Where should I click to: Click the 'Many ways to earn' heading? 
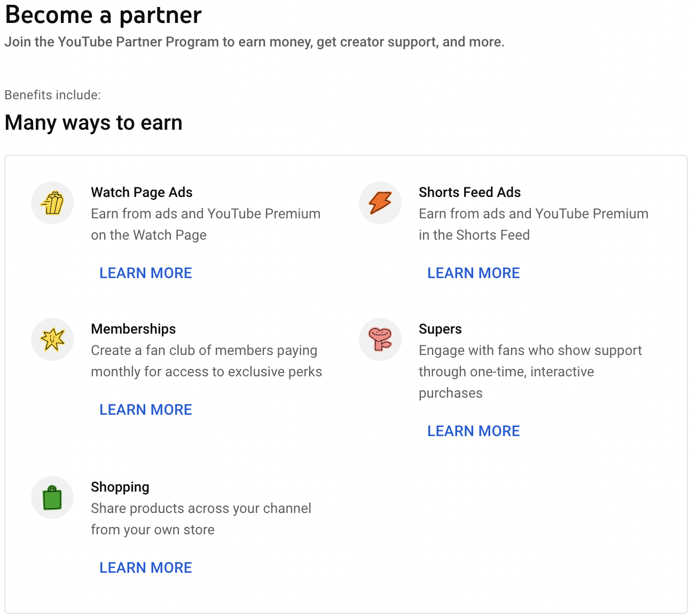point(93,123)
